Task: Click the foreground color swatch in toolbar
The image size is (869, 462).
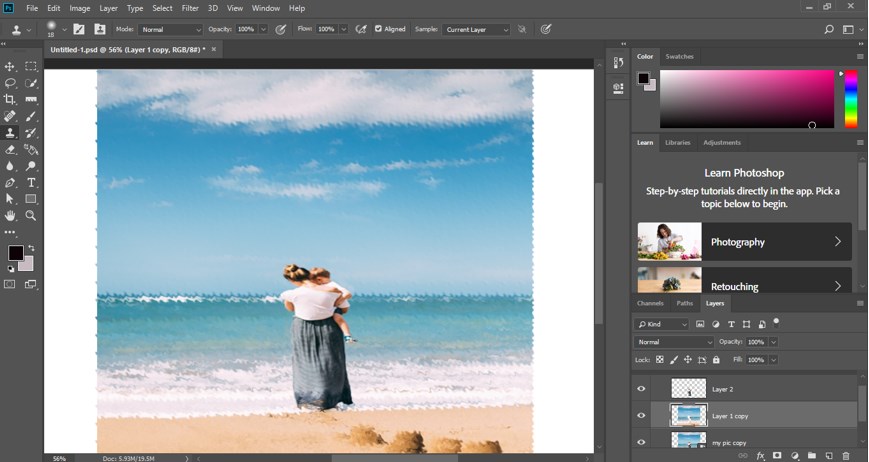Action: click(x=15, y=253)
